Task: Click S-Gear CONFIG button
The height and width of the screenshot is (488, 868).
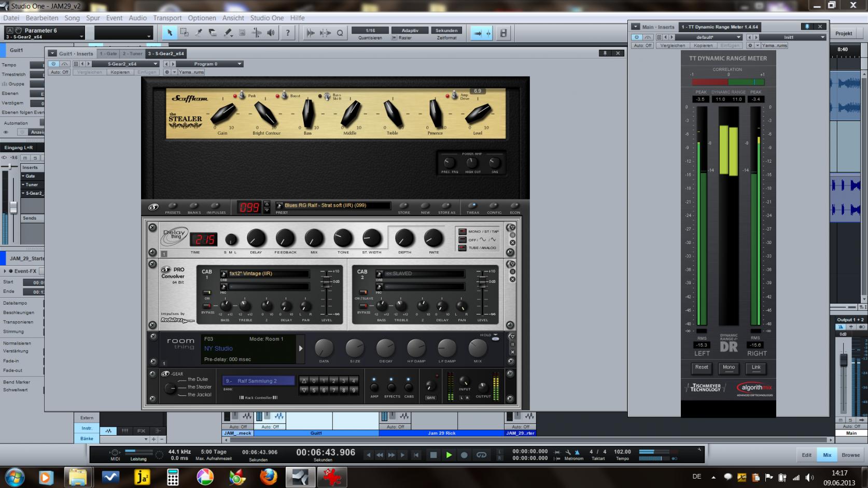Action: coord(494,206)
